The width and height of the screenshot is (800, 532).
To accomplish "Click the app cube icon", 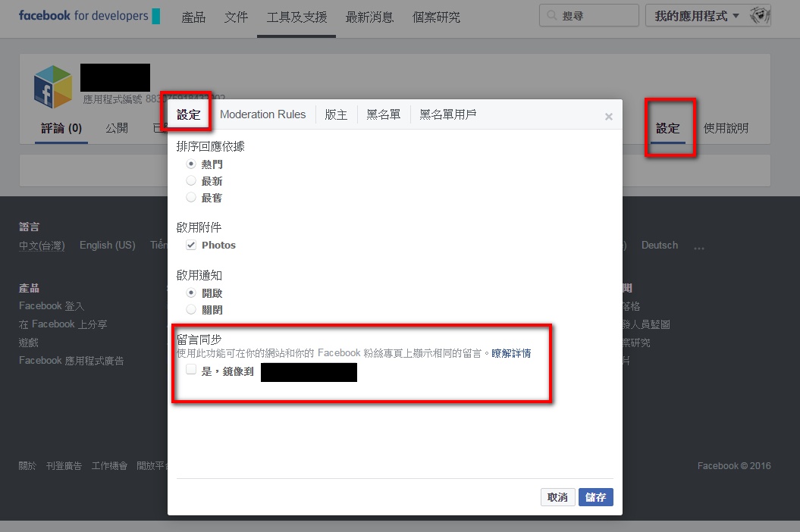I will (x=53, y=86).
